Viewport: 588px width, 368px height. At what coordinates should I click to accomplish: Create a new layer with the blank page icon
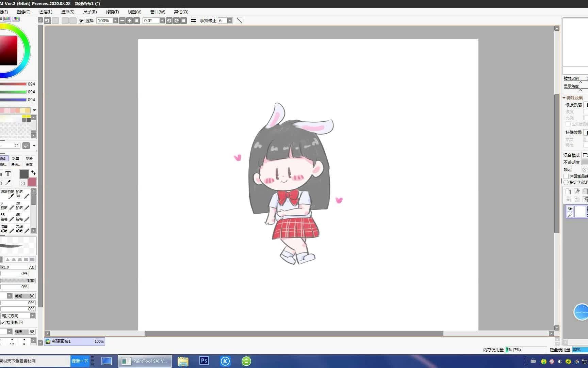click(x=568, y=191)
